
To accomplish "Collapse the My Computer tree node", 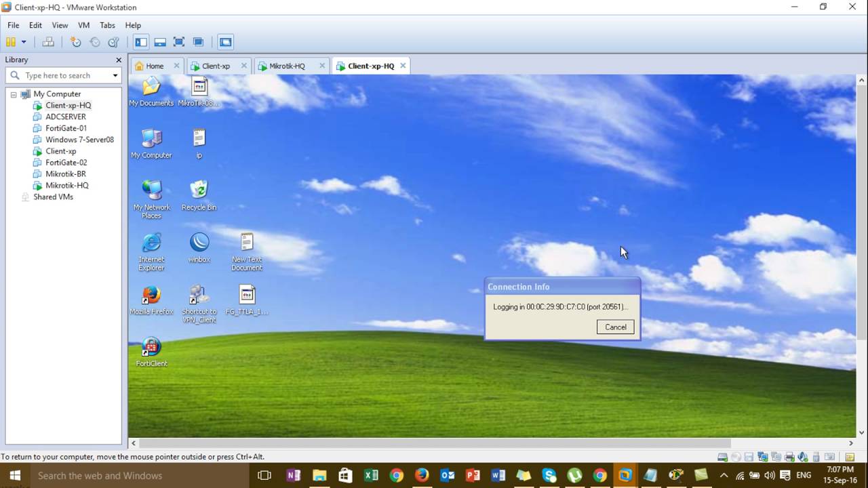I will (x=14, y=94).
